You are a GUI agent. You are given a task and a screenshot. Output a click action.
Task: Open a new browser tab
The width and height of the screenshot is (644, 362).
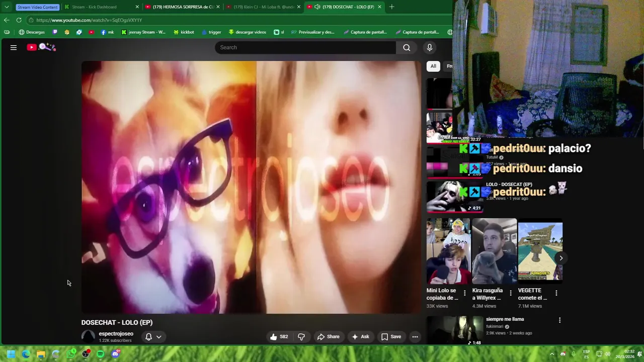click(391, 7)
